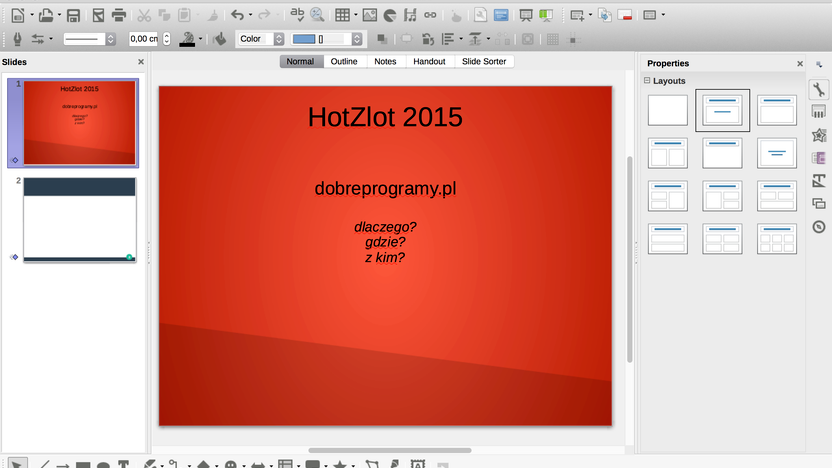Viewport: 832px width, 468px height.
Task: Collapse the Layouts section
Action: pyautogui.click(x=647, y=81)
